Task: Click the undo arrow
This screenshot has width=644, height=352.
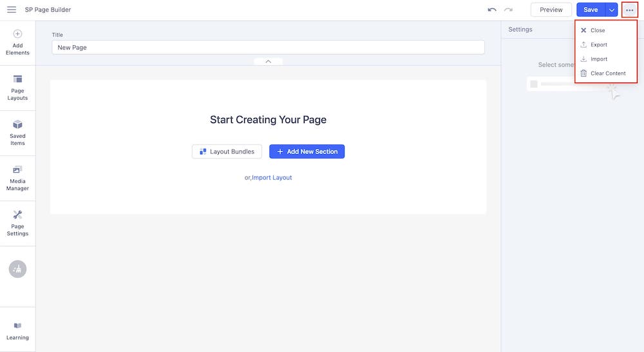Action: [x=492, y=10]
